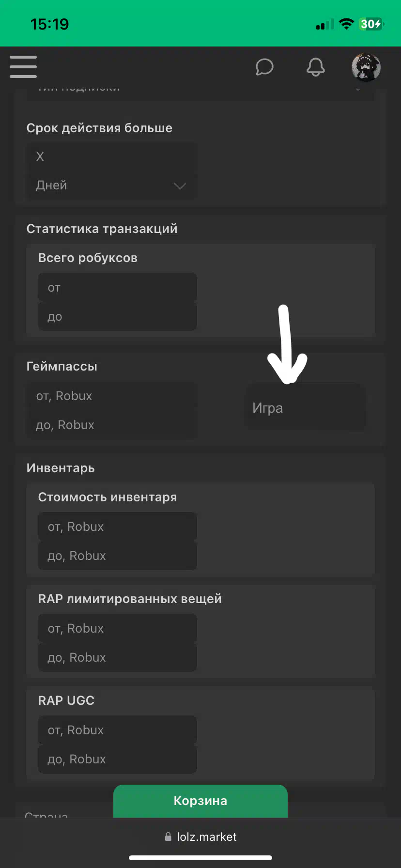Viewport: 401px width, 868px height.
Task: Focus Всего робуксов 'до' field
Action: coord(118,316)
